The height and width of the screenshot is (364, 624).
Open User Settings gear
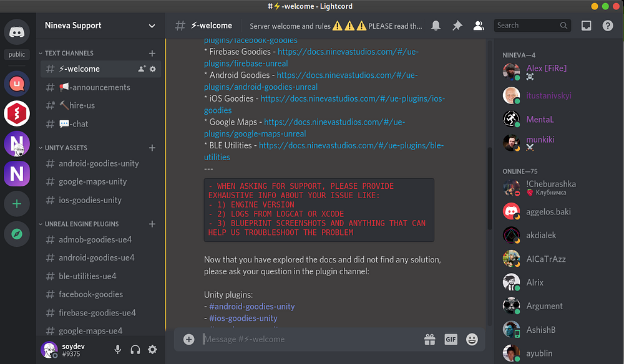point(152,349)
